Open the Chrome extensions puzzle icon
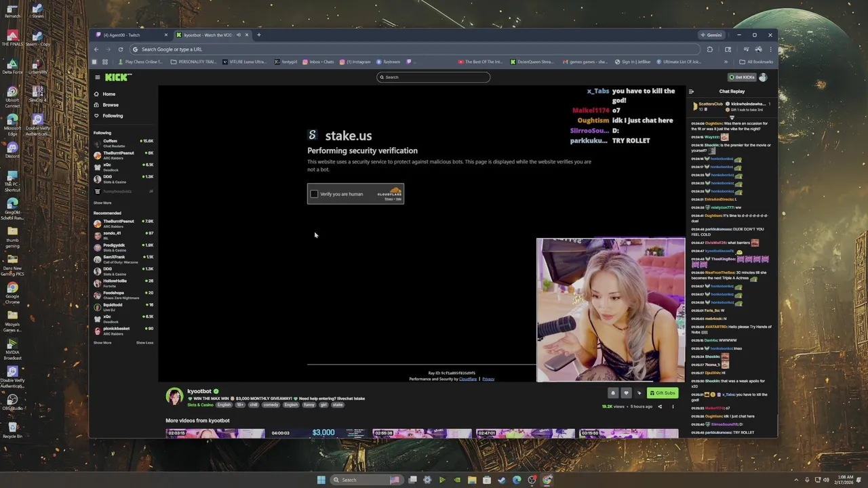The height and width of the screenshot is (488, 868). coord(710,49)
